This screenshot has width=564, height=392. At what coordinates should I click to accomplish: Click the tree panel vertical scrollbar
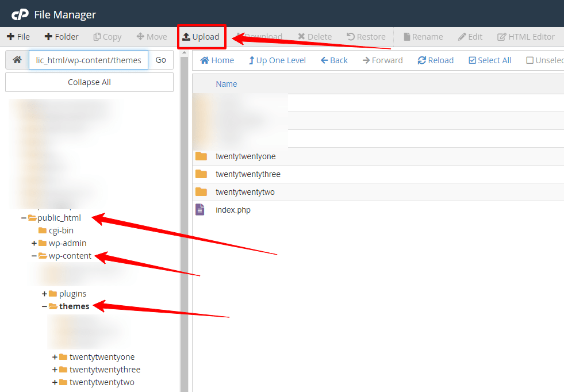[184, 224]
